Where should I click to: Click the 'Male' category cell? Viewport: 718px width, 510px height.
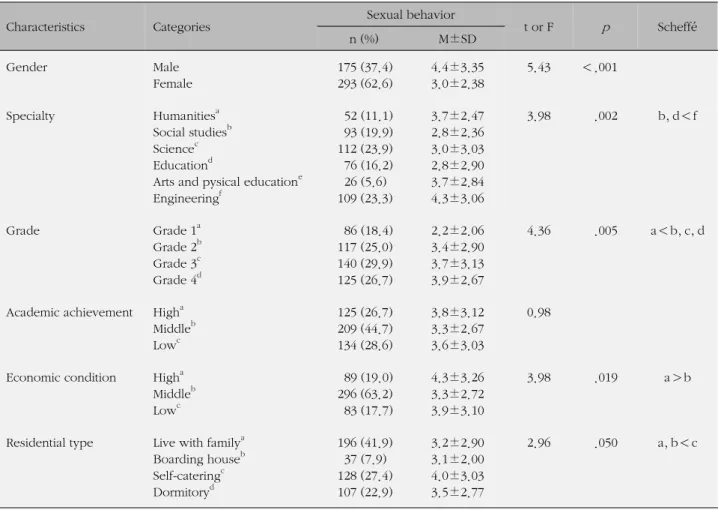(x=166, y=67)
